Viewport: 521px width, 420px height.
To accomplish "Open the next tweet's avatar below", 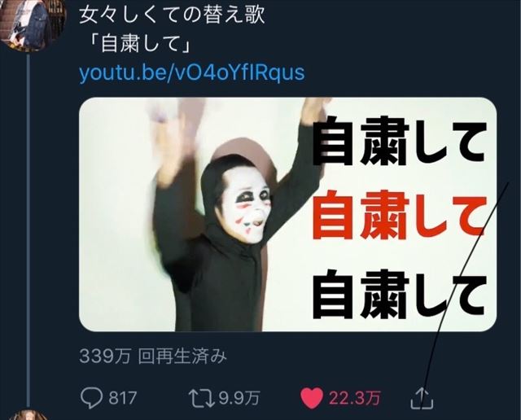I will [x=29, y=415].
